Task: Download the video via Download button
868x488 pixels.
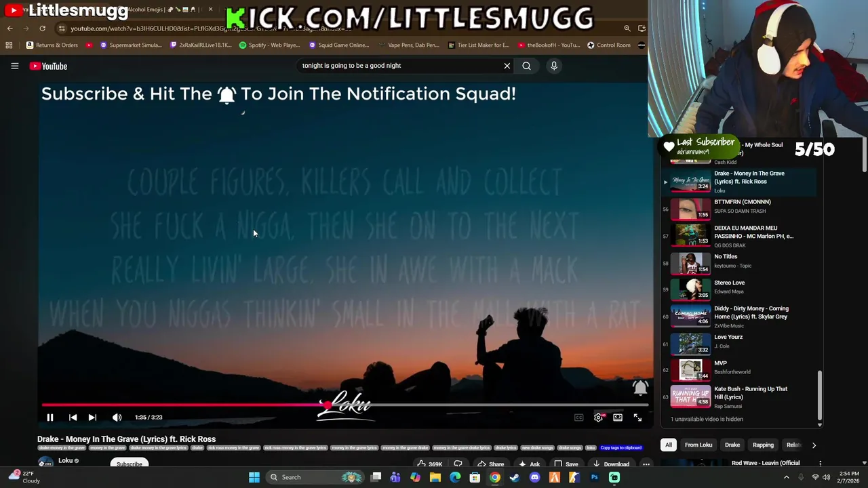Action: click(610, 464)
